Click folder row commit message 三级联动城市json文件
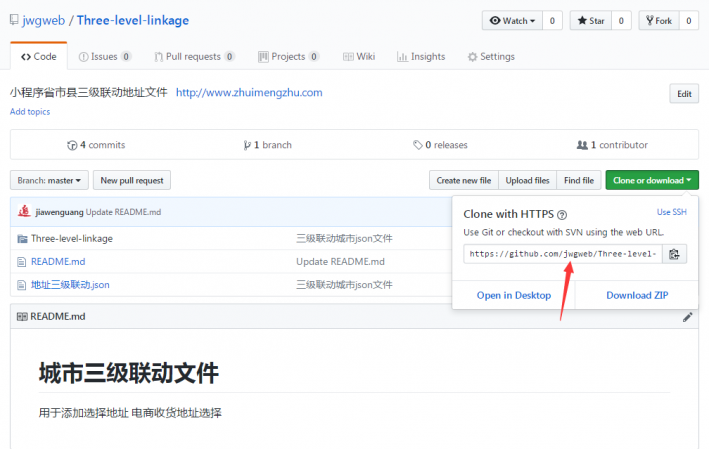The image size is (709, 449). point(345,239)
